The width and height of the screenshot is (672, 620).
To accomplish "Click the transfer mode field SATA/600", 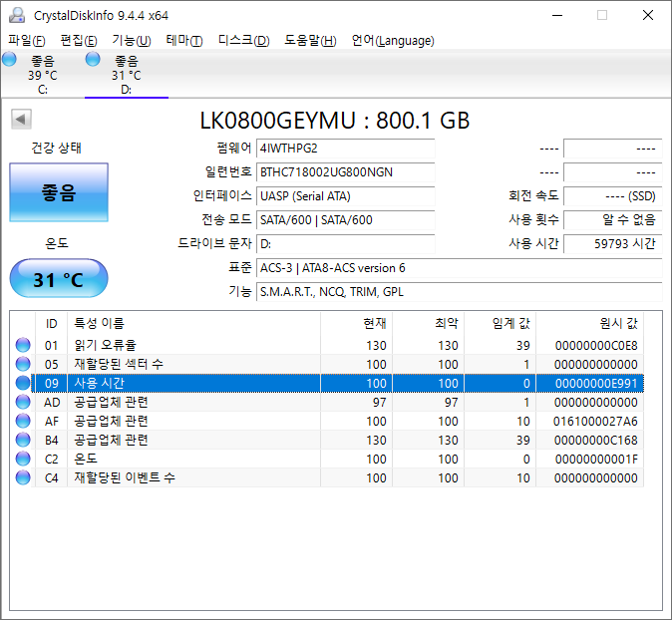I will pyautogui.click(x=345, y=220).
